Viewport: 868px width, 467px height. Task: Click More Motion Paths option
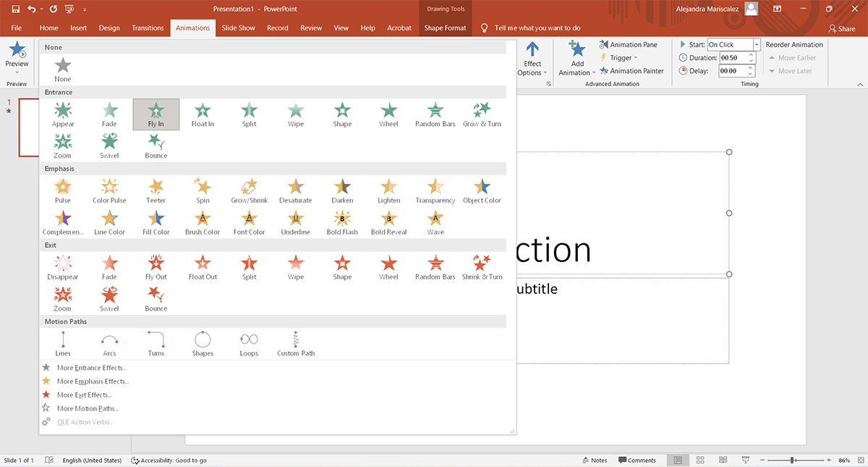pos(88,408)
